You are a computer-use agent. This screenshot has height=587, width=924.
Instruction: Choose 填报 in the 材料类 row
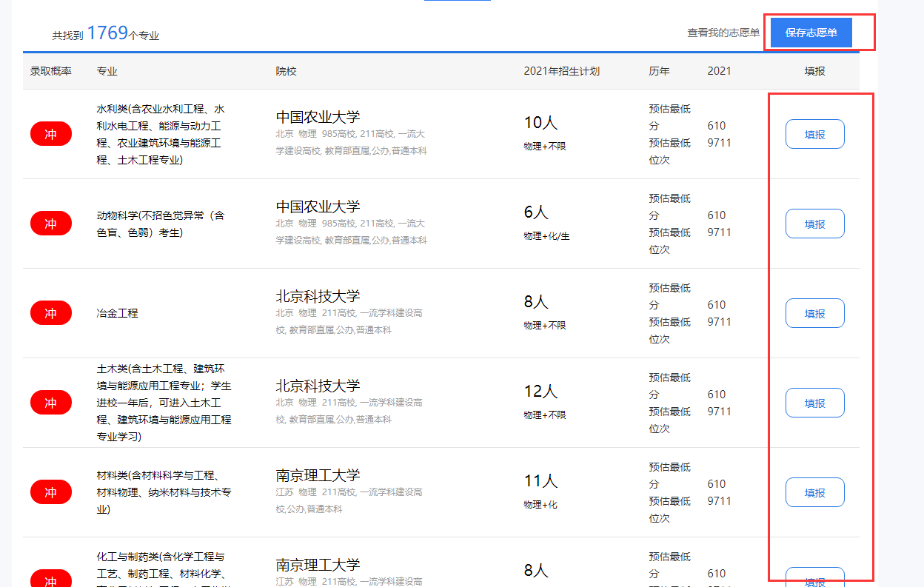815,492
